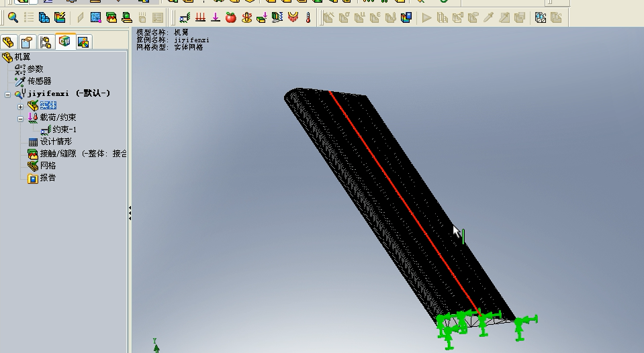Screen dimensions: 644x353
Task: Click the Study icon with the rainbow magnifier
Action: click(13, 17)
